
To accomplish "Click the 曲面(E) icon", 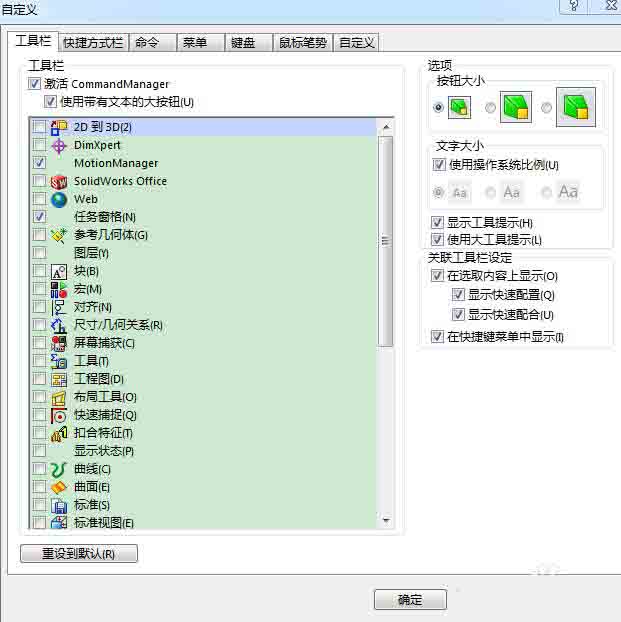I will click(x=59, y=487).
